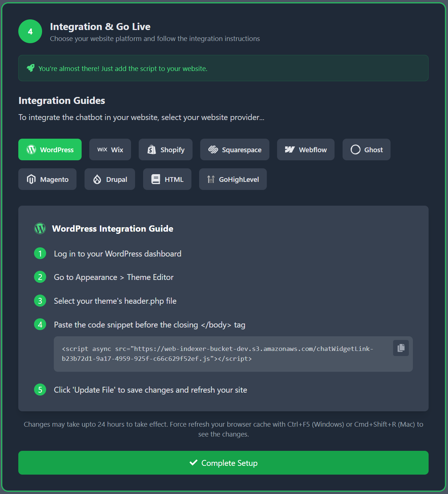Click the rocket icon in the banner

click(31, 68)
